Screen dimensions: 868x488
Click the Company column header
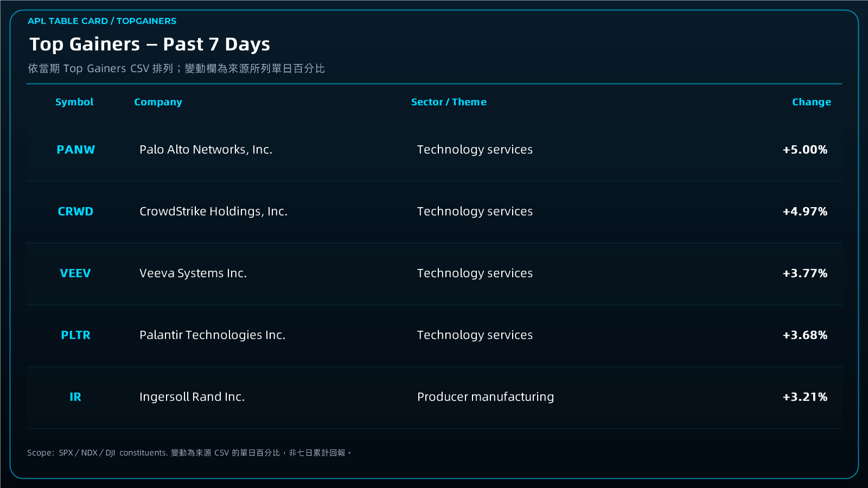[x=158, y=102]
